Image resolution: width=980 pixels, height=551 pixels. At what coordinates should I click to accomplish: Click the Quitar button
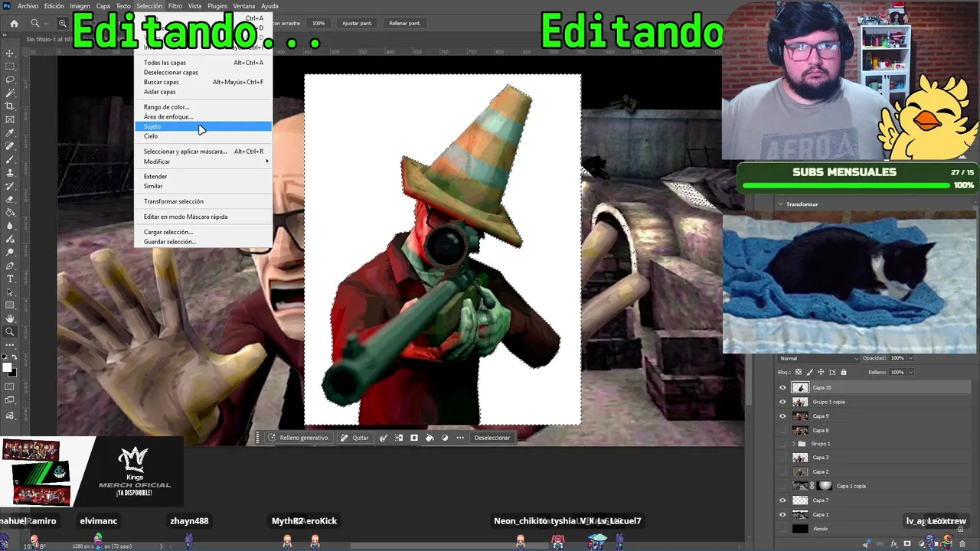pos(355,438)
